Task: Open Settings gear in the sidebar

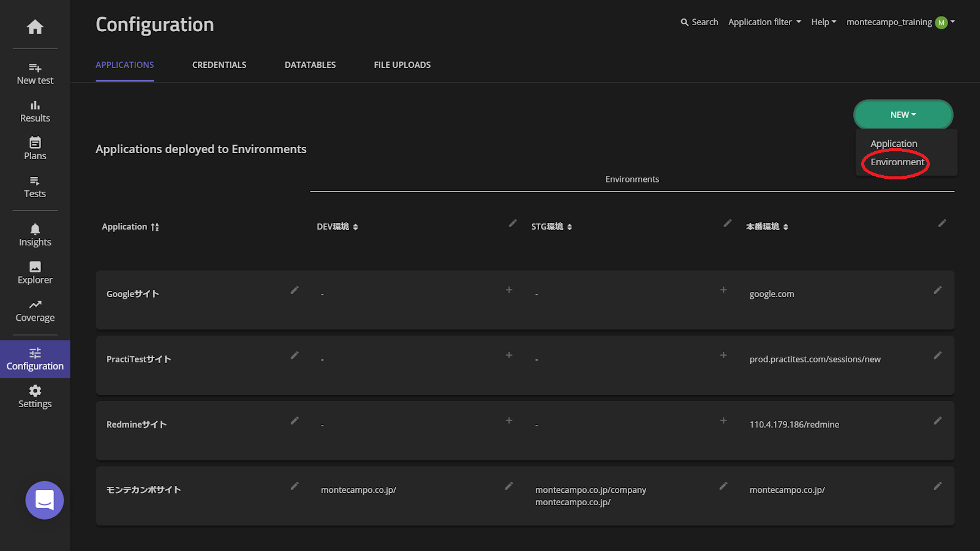Action: [35, 397]
